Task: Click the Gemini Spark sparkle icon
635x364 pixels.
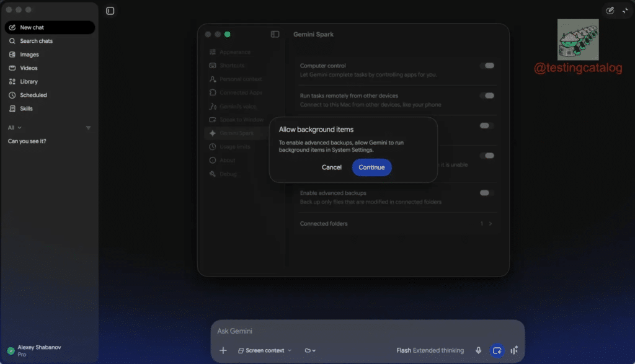Action: coord(213,133)
